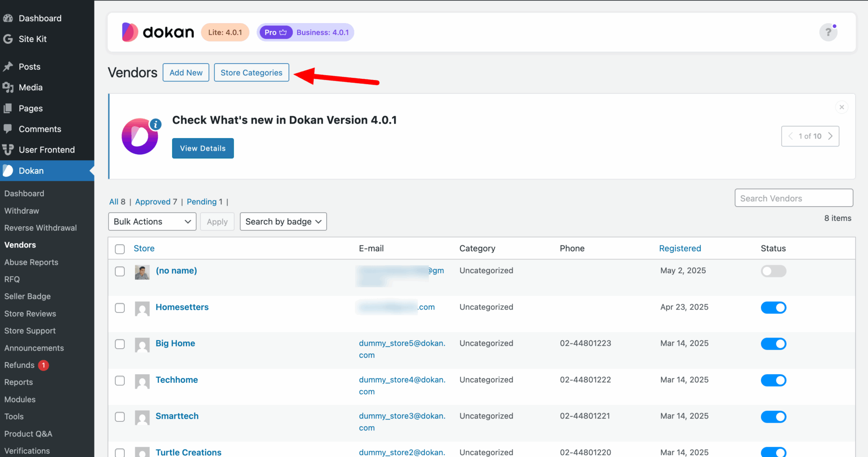Check the Homesetters vendor checkbox
The width and height of the screenshot is (868, 457).
120,308
